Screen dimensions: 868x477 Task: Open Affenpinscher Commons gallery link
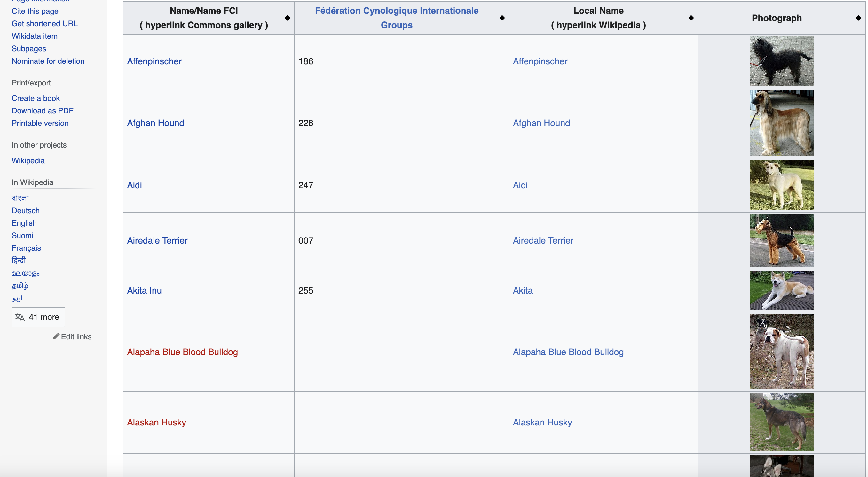(154, 61)
